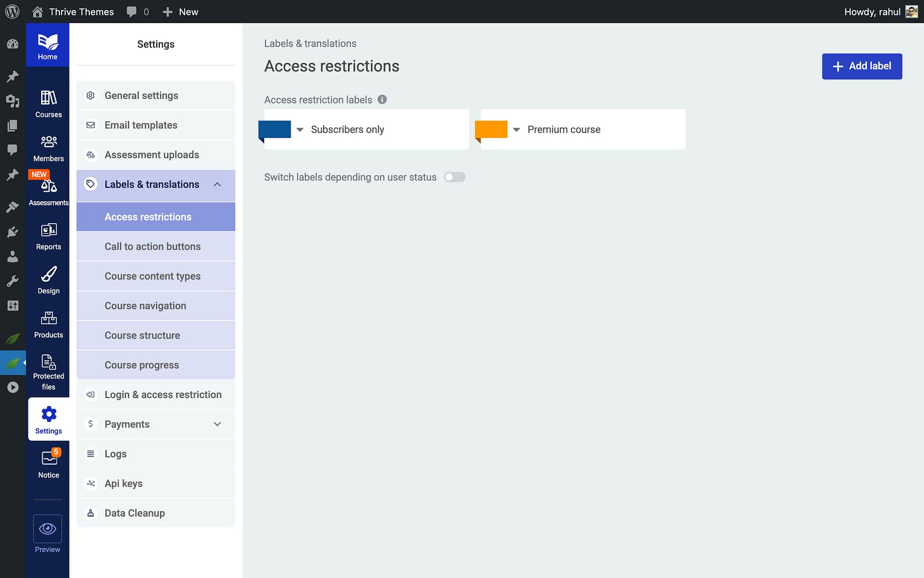Click the orange Premium course color swatch
This screenshot has width=924, height=578.
490,129
